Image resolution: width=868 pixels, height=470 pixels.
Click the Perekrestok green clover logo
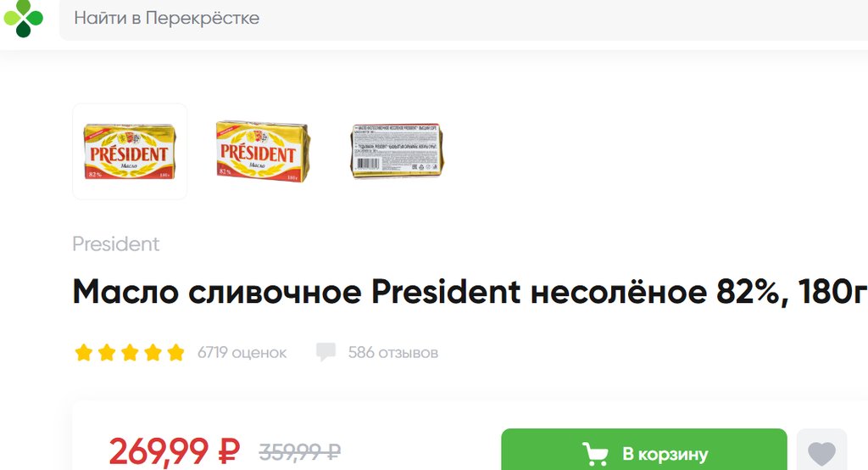click(x=23, y=19)
